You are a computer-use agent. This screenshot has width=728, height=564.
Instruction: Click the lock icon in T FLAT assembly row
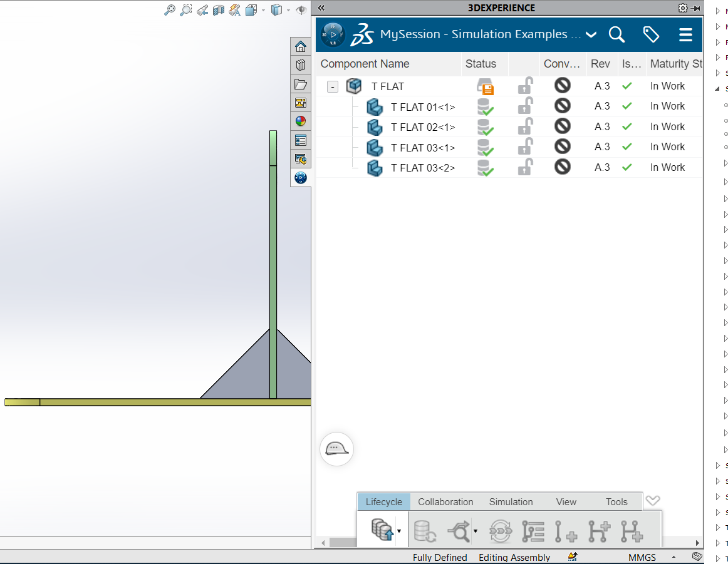click(x=525, y=86)
